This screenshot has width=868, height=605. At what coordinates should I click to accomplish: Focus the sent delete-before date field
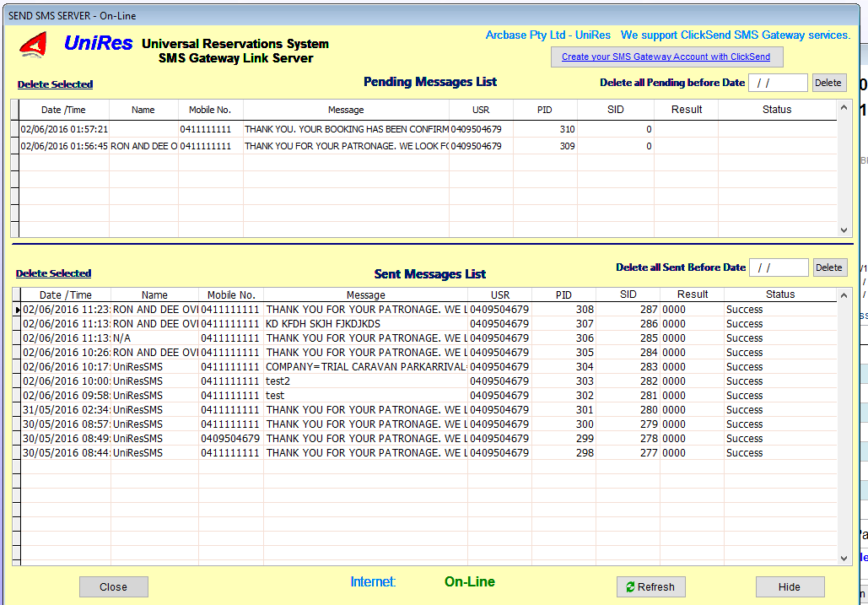pos(778,267)
